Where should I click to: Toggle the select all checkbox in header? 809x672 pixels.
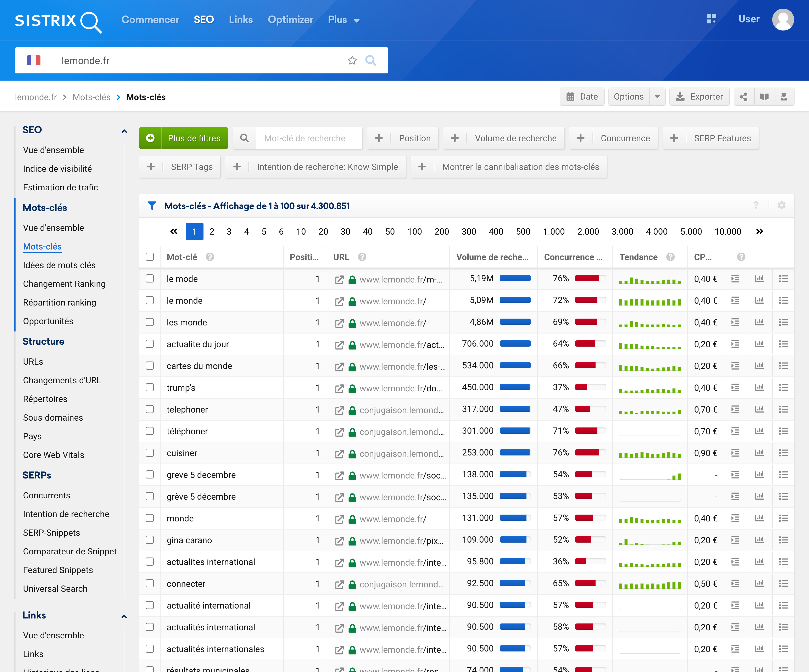150,257
